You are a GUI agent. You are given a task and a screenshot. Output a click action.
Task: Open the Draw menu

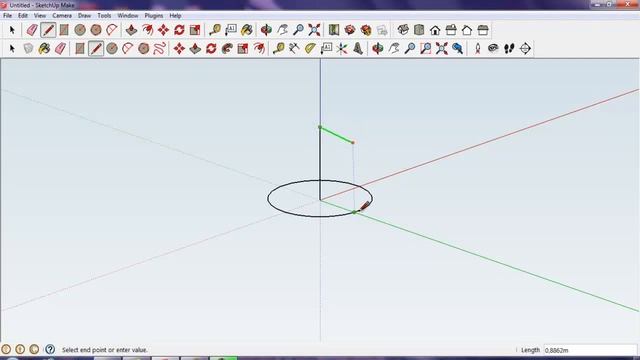pos(84,16)
